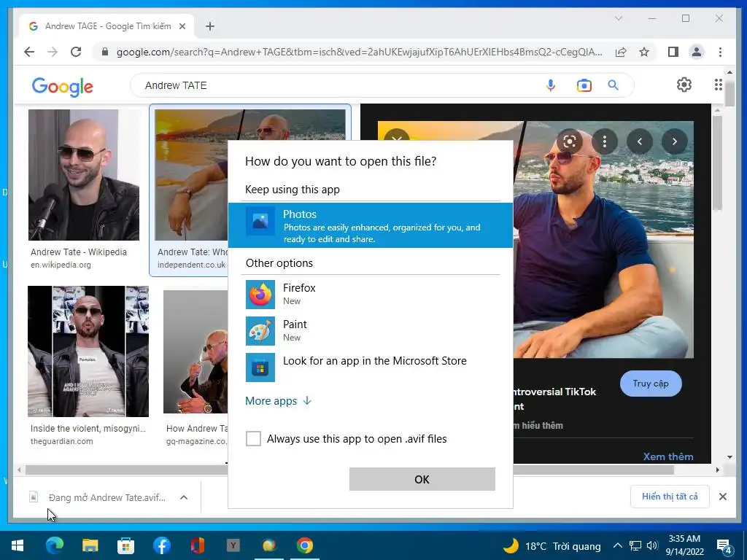The height and width of the screenshot is (560, 747).
Task: Click the page vertical scrollbar
Action: tap(729, 95)
